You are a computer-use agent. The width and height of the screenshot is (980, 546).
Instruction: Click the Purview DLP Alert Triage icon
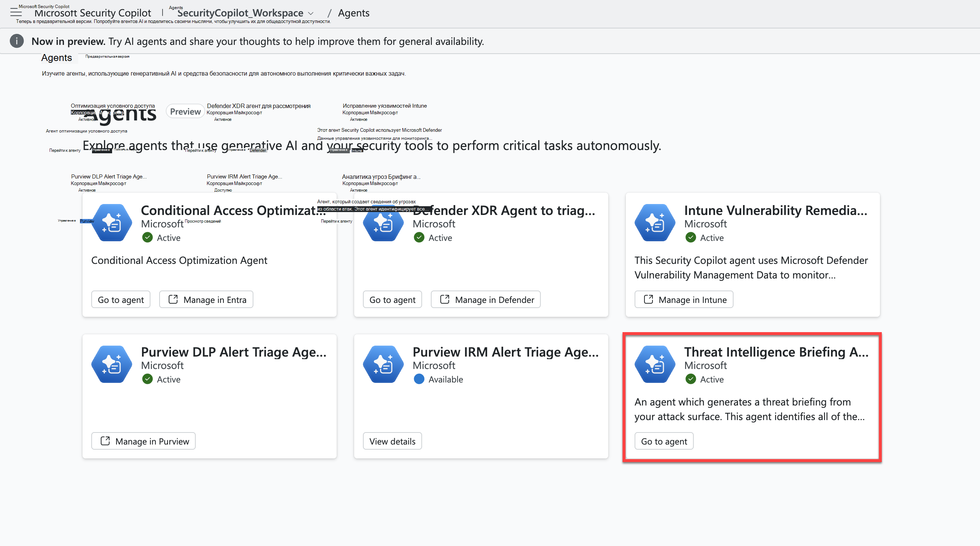pyautogui.click(x=111, y=364)
